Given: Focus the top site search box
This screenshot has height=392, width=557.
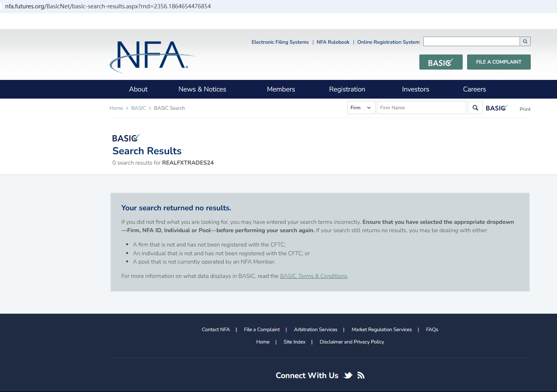Looking at the screenshot, I should point(471,41).
